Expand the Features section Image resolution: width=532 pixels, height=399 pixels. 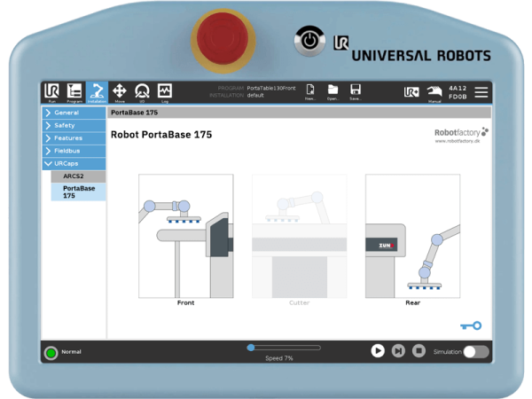74,138
